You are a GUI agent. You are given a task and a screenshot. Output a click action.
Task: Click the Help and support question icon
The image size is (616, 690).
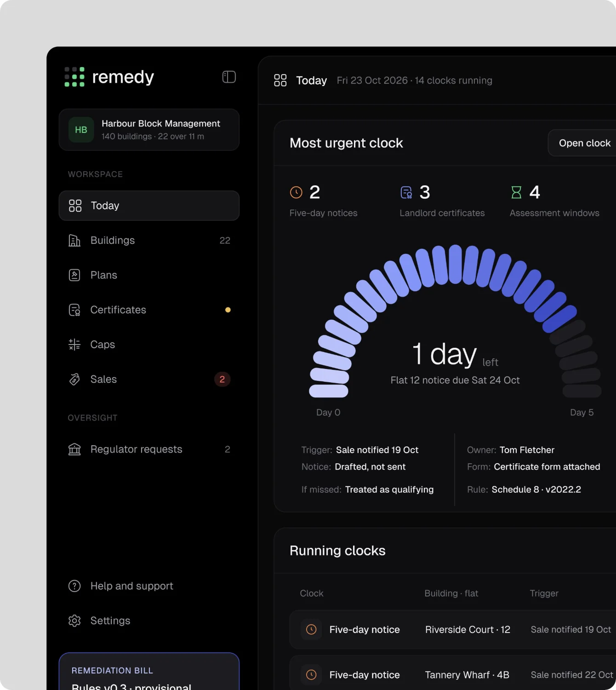(74, 586)
